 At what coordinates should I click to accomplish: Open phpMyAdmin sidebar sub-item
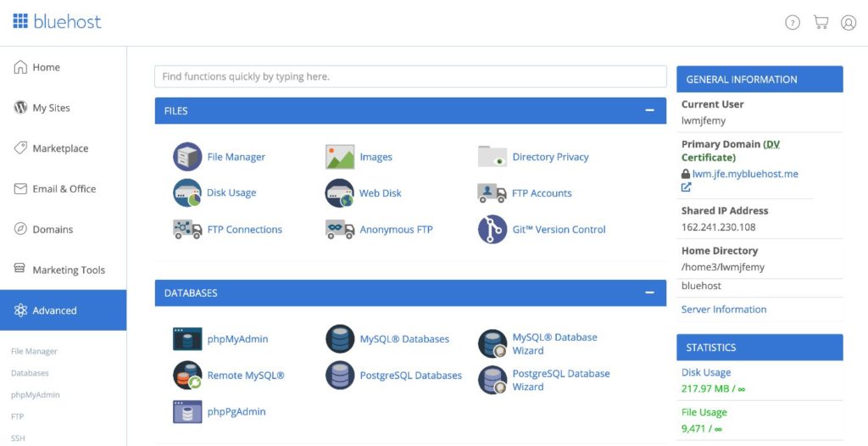[x=36, y=394]
